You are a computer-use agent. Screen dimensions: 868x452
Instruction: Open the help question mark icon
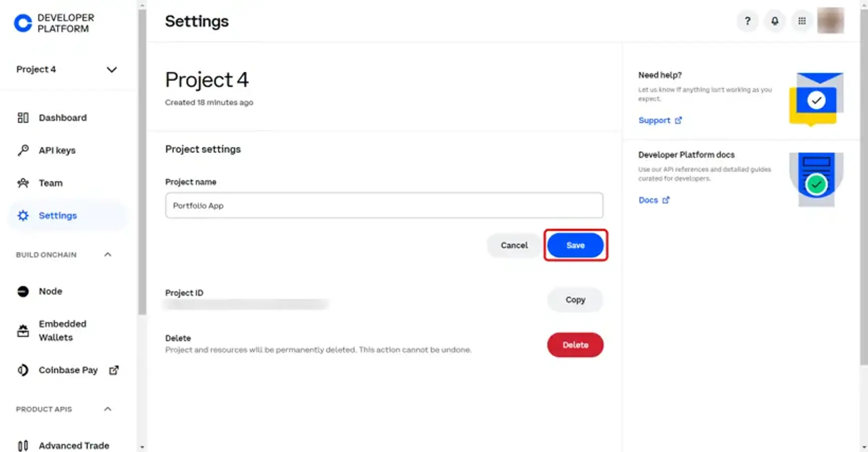click(x=747, y=21)
